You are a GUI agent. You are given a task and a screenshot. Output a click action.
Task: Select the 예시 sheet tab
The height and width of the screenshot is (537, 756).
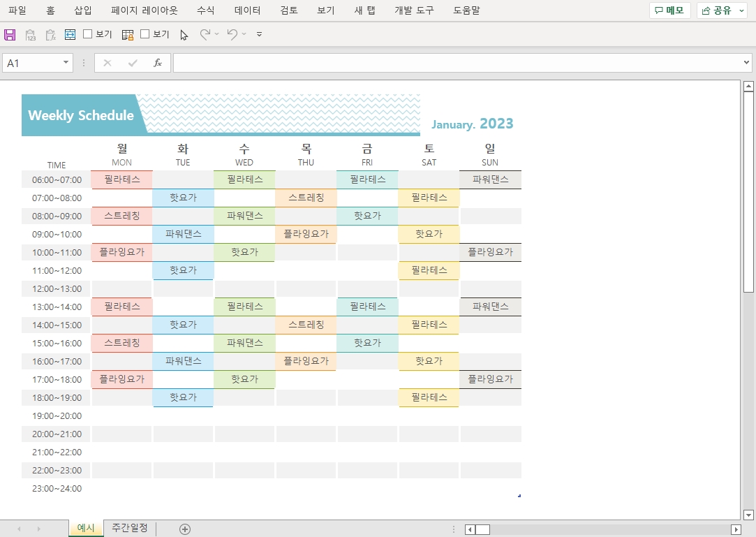click(x=86, y=528)
